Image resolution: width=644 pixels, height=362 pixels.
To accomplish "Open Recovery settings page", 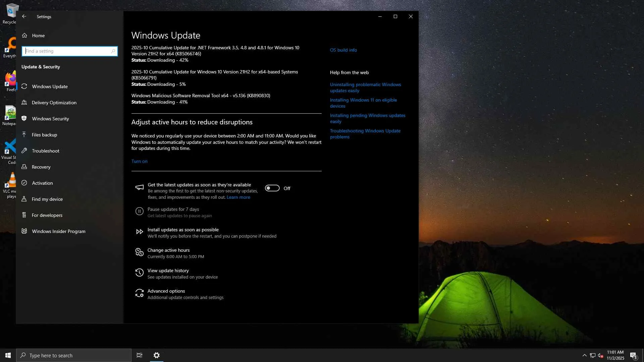I will coord(41,167).
